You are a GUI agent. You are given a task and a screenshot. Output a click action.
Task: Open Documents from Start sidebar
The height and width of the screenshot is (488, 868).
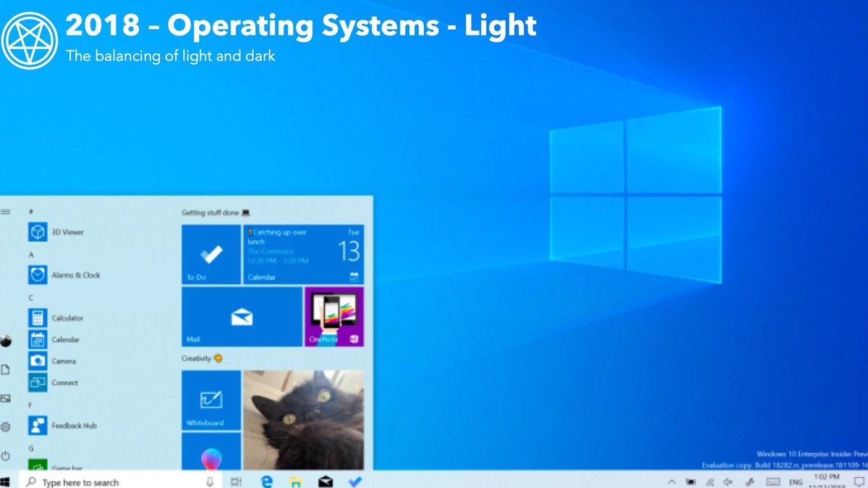click(x=6, y=370)
